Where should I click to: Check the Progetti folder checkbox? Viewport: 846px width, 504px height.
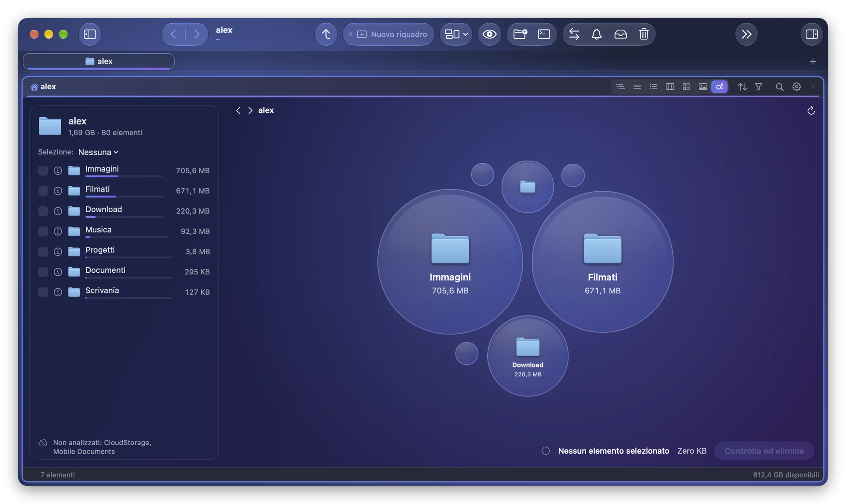[43, 252]
